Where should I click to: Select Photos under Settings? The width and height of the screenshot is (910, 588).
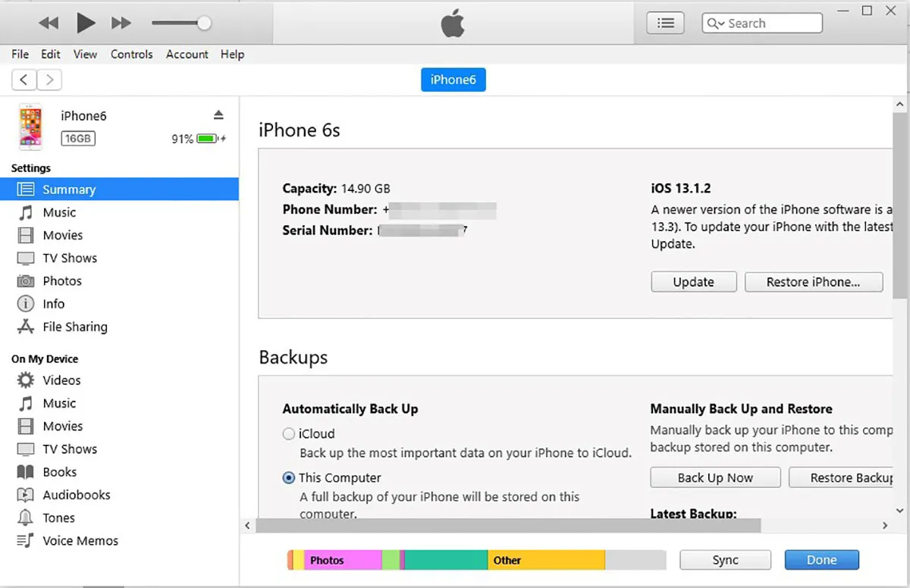click(61, 280)
